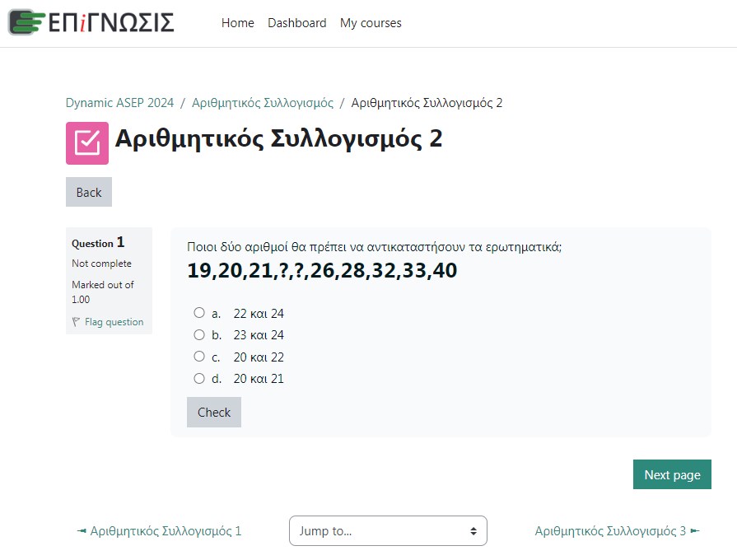Select answer d. 20 και 21
This screenshot has width=737, height=560.
[x=199, y=379]
